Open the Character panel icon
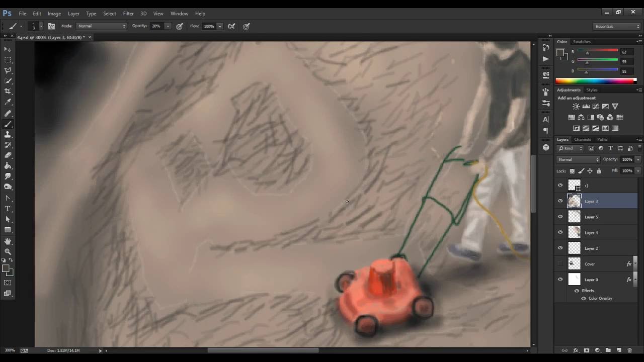Viewport: 644px width, 362px height. click(x=546, y=120)
